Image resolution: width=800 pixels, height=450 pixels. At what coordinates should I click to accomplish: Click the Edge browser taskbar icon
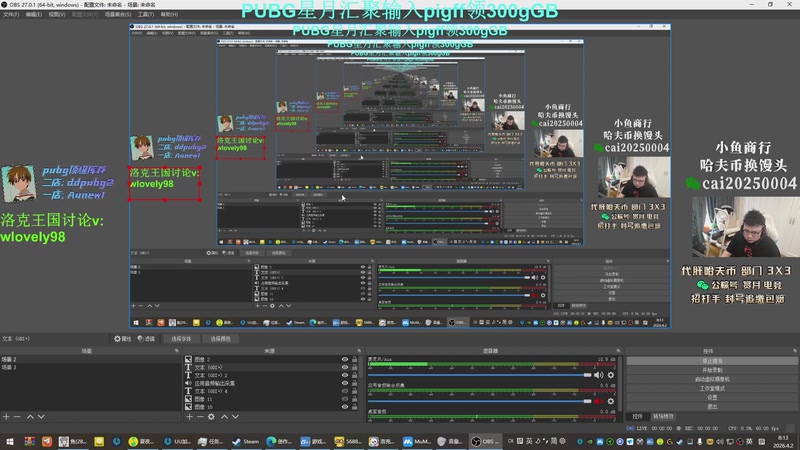(x=271, y=441)
